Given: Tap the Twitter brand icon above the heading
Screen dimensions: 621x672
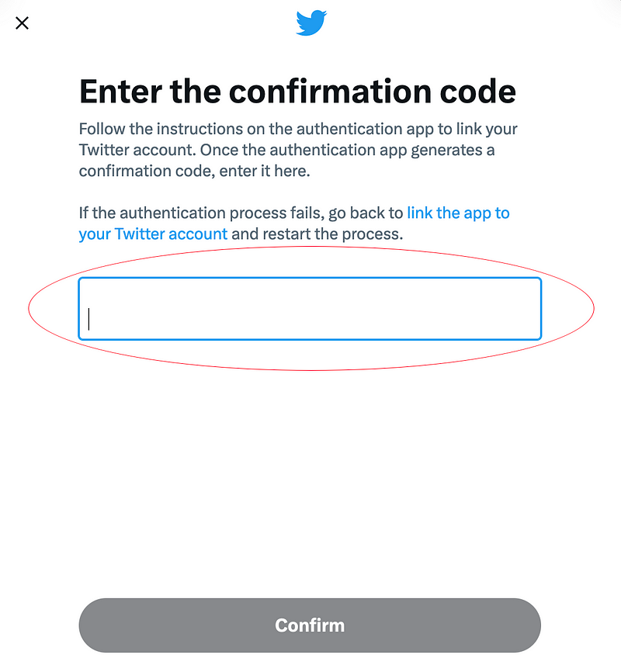Looking at the screenshot, I should (x=310, y=23).
